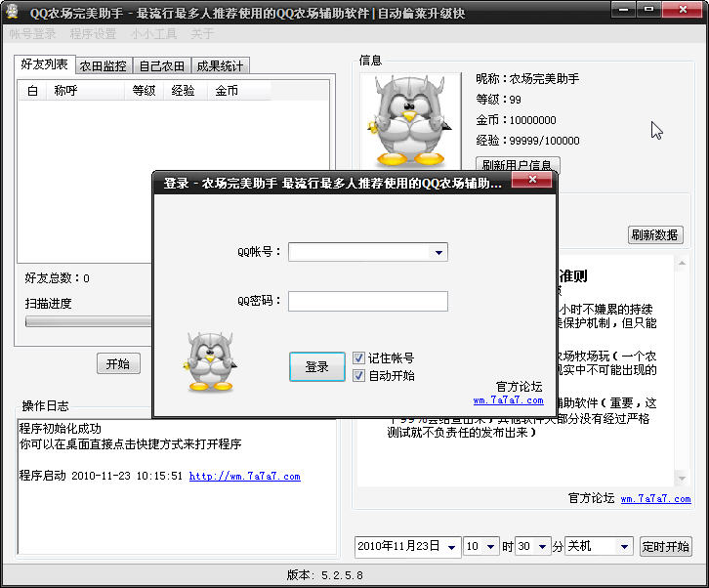Click the 刷新数据 button
Viewport: 709px width, 588px height.
click(x=654, y=234)
